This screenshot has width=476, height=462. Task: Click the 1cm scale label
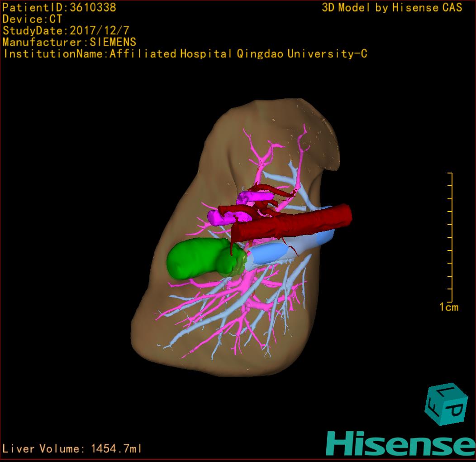point(449,308)
